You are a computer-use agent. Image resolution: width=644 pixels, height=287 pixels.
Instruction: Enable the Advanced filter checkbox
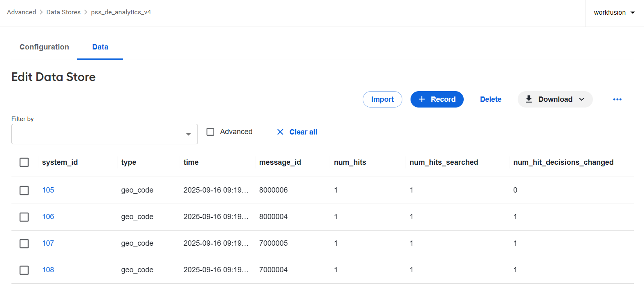(x=211, y=132)
